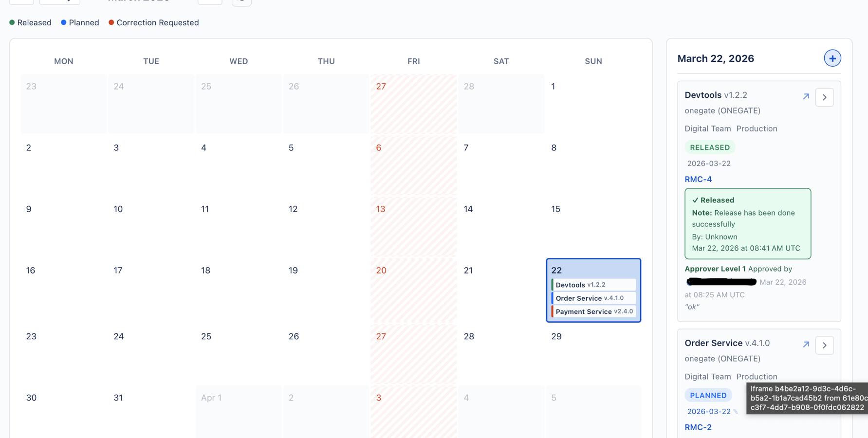
Task: Open the RMC-4 ticket link
Action: [x=698, y=179]
